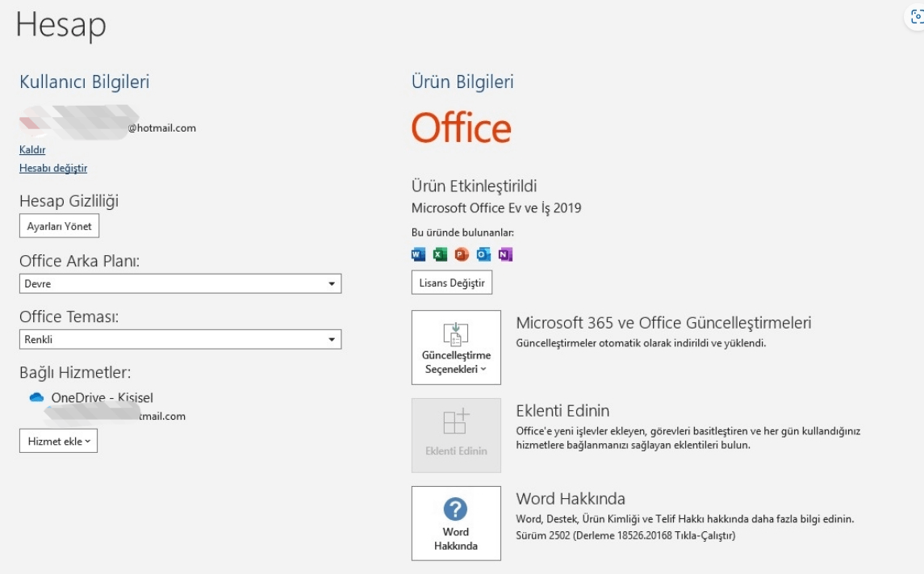Click the Word app icon under product contents
924x574 pixels.
coord(418,254)
